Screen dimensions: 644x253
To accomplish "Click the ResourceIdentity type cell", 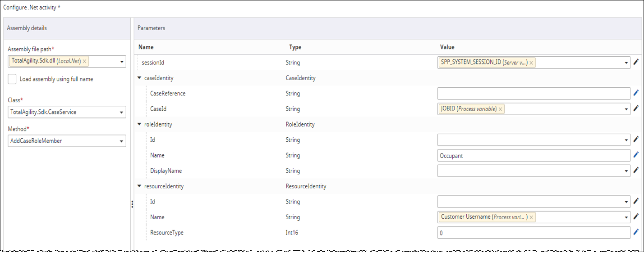I will pos(306,186).
